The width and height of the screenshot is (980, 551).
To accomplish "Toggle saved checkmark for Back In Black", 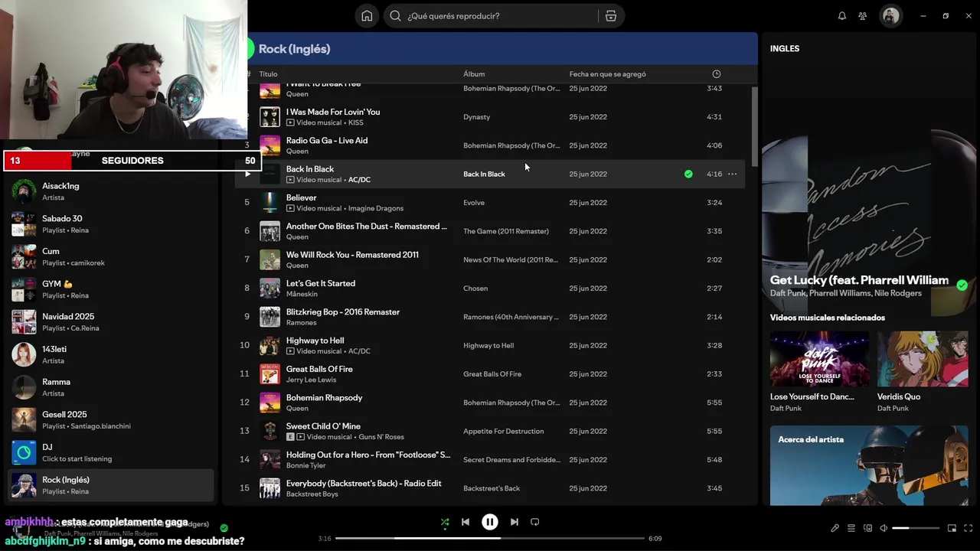I will tap(688, 174).
